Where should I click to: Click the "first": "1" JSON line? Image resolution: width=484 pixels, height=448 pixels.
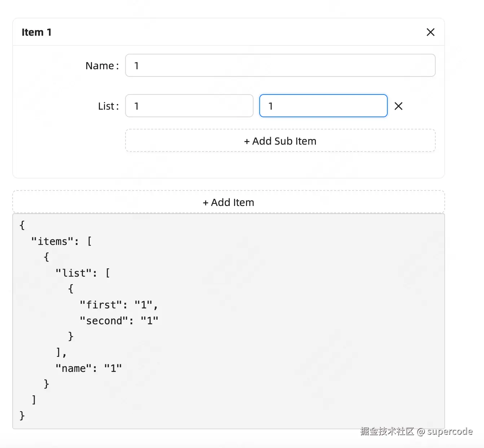pyautogui.click(x=119, y=305)
